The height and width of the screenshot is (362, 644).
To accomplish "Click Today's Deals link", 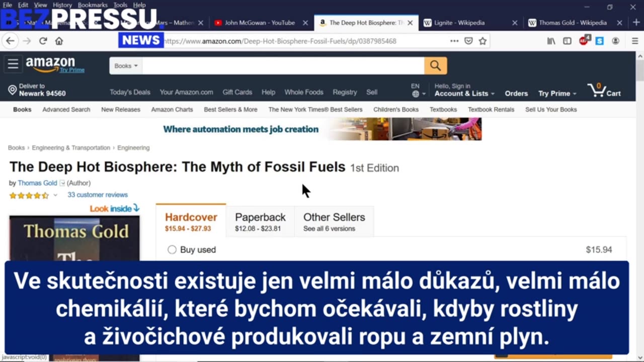I will pos(130,93).
